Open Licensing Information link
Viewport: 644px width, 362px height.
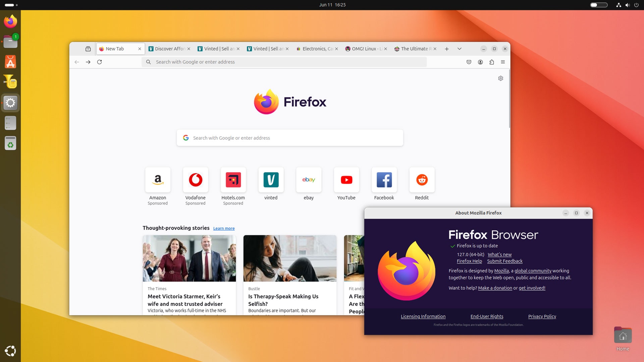[423, 316]
